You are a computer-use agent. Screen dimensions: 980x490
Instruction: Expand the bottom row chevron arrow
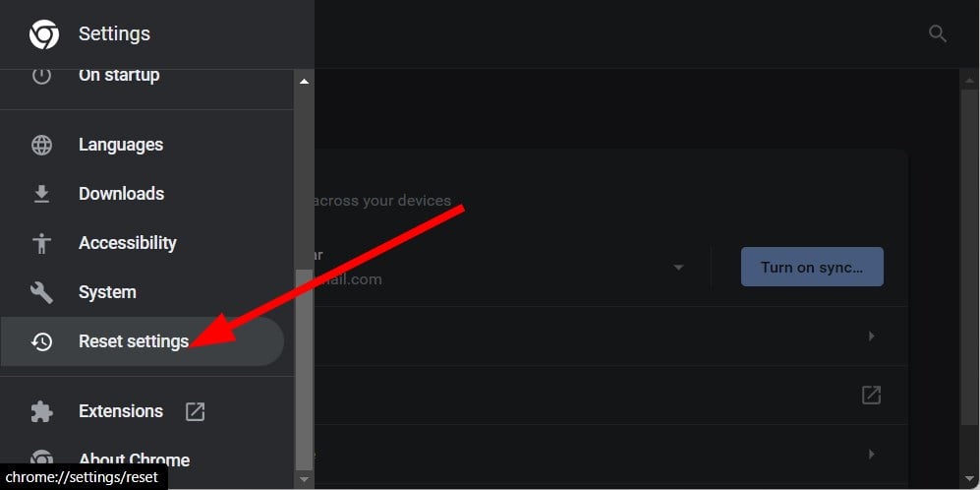[x=871, y=454]
